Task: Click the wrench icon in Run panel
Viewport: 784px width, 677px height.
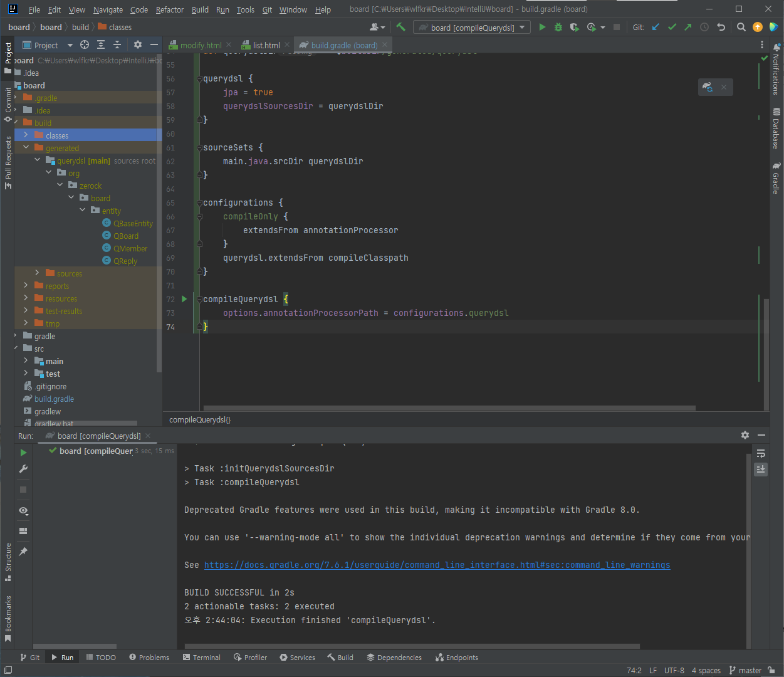Action: (x=23, y=469)
